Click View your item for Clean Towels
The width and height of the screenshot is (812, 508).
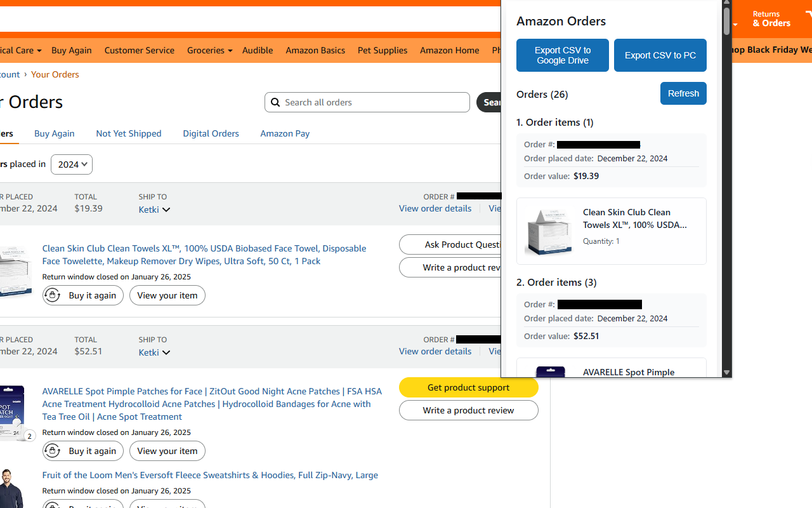coord(167,295)
